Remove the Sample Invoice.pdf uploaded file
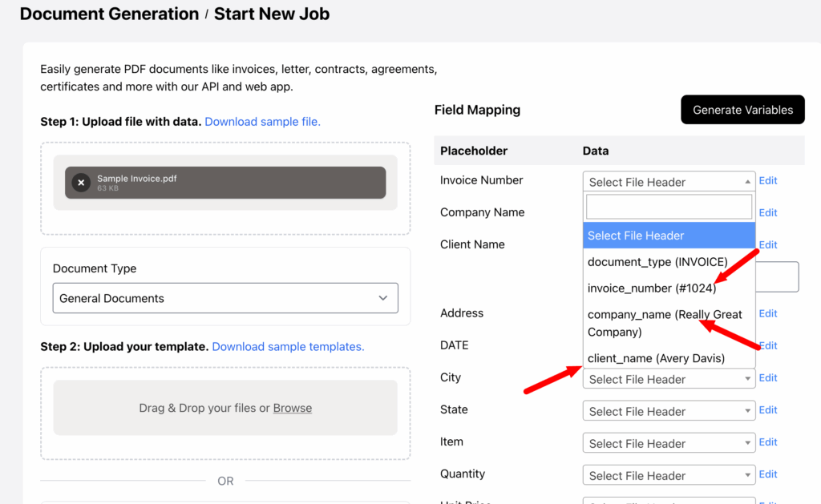 click(x=81, y=183)
